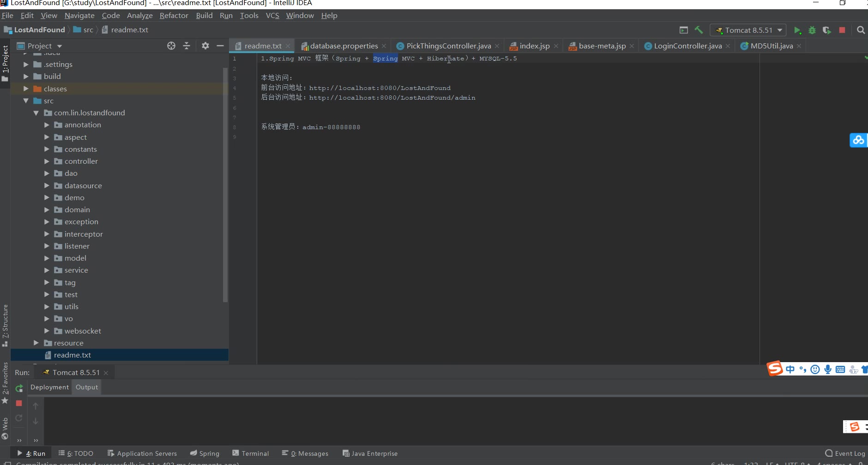Click the redeploy refresh icon in Run panel
The image size is (868, 465).
[x=19, y=418]
